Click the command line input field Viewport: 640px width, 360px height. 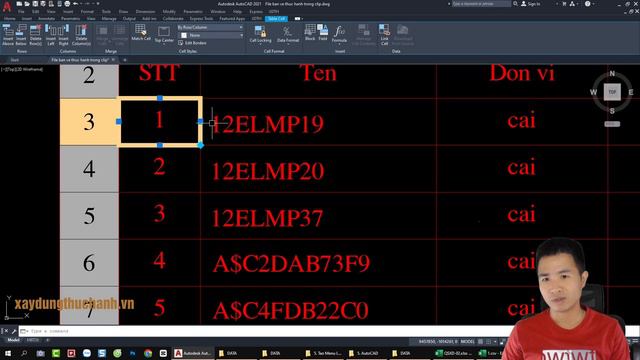(x=265, y=331)
